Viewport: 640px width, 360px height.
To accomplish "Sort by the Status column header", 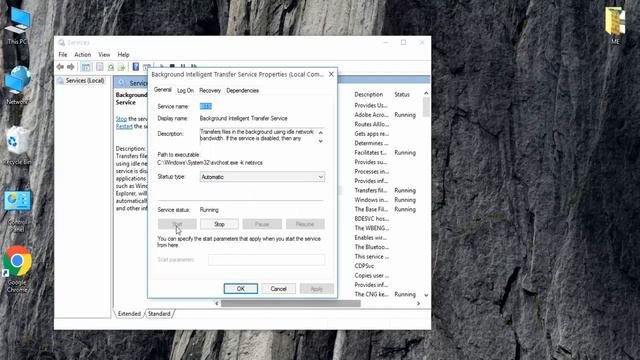I will [402, 94].
